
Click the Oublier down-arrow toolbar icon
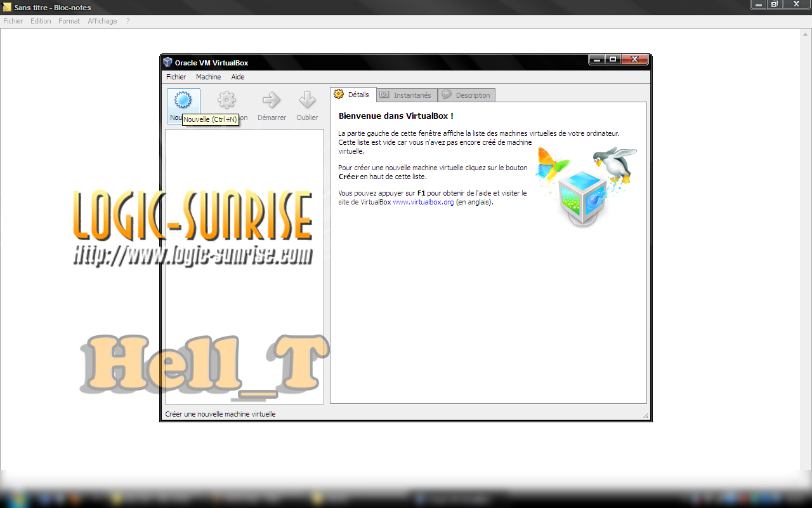(x=307, y=100)
